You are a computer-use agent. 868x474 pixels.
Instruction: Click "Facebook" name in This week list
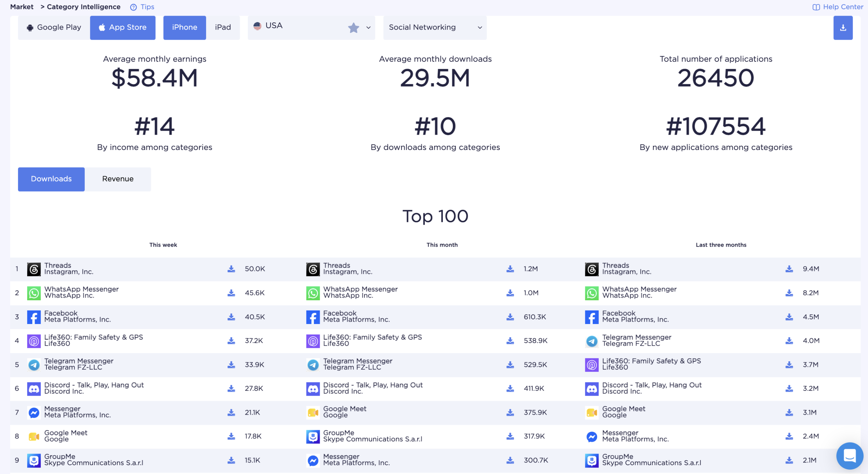click(x=61, y=313)
